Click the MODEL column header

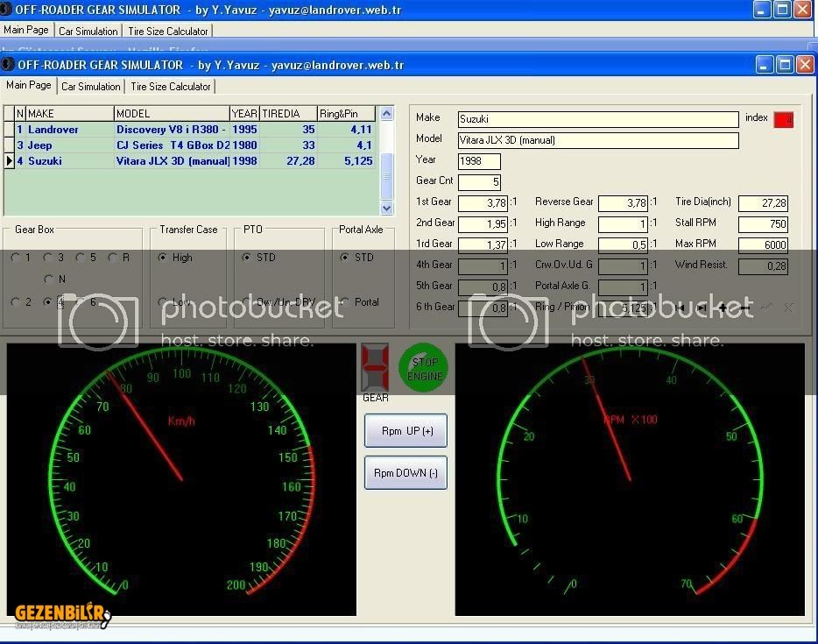pos(173,114)
